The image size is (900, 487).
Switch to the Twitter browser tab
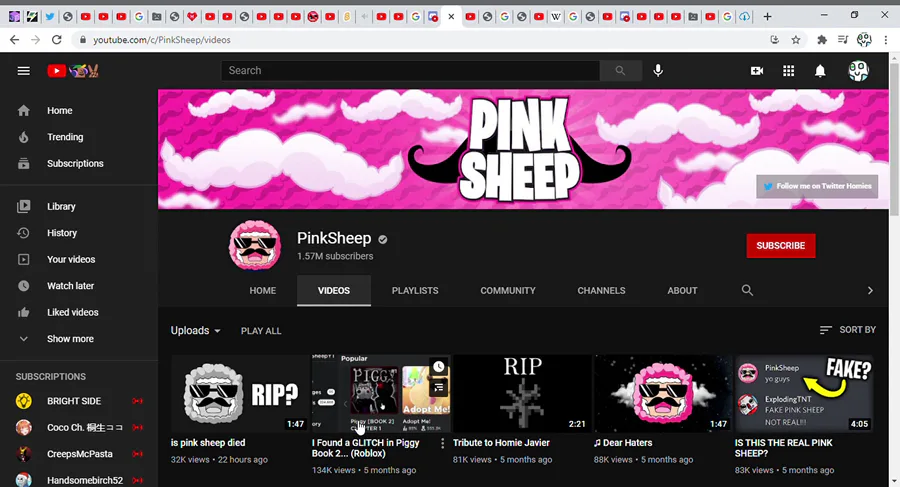click(50, 17)
